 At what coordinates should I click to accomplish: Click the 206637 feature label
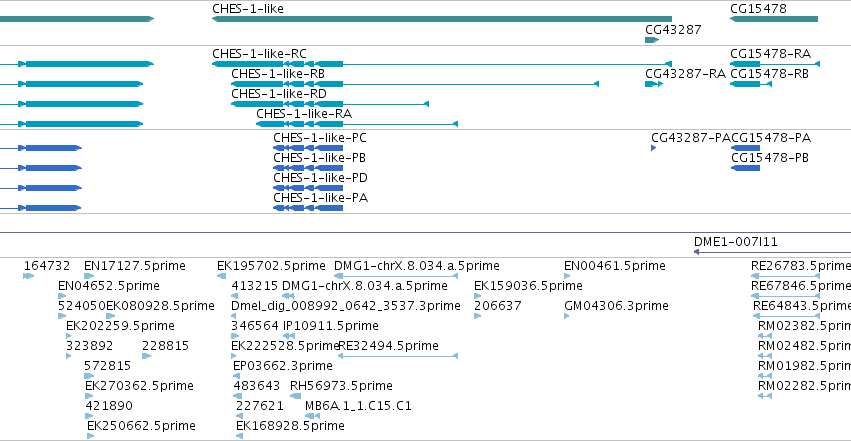point(498,306)
